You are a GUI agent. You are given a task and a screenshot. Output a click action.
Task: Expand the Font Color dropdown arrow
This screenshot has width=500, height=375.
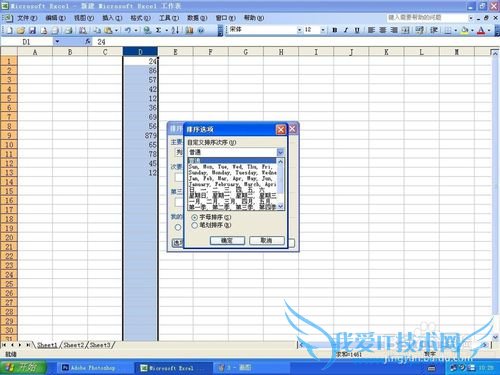pyautogui.click(x=489, y=30)
